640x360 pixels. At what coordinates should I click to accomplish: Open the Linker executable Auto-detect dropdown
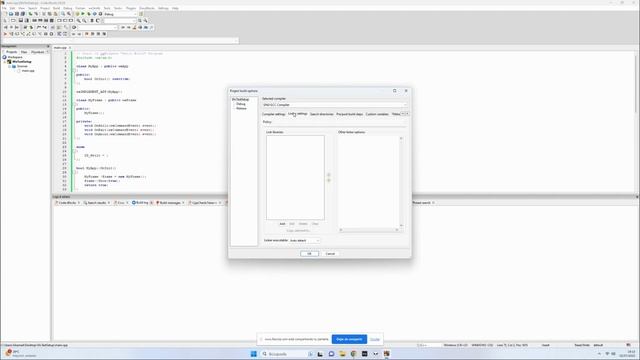[304, 240]
